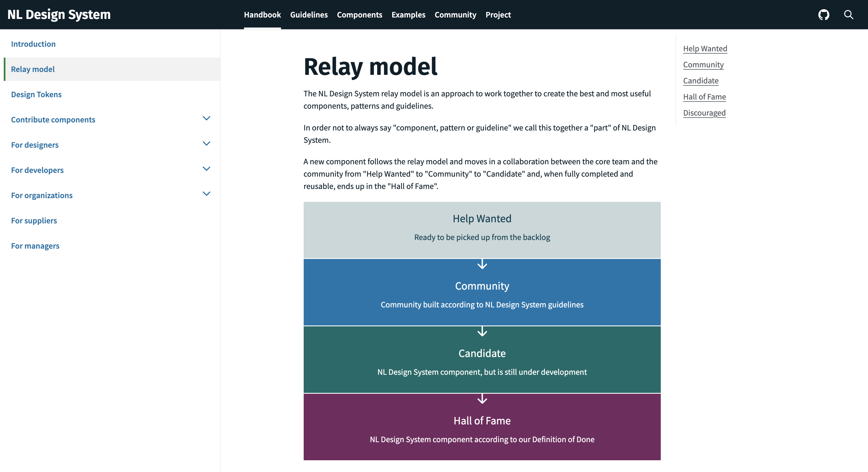Jump to Community in table of contents
The image size is (868, 472).
703,65
